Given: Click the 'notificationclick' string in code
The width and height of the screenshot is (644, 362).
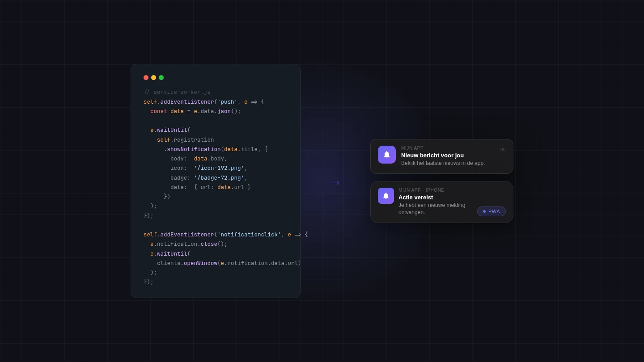Looking at the screenshot, I should point(249,235).
